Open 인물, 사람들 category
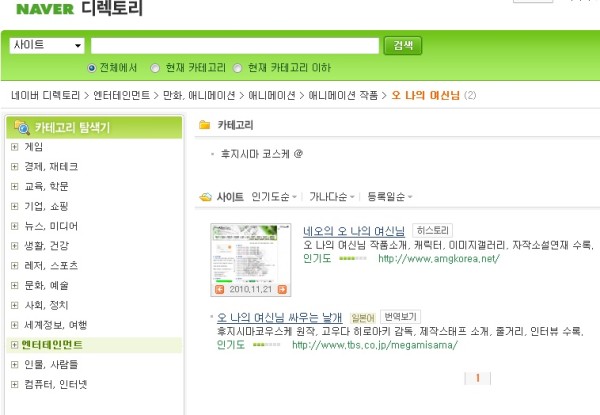This screenshot has width=600, height=415. tap(51, 365)
